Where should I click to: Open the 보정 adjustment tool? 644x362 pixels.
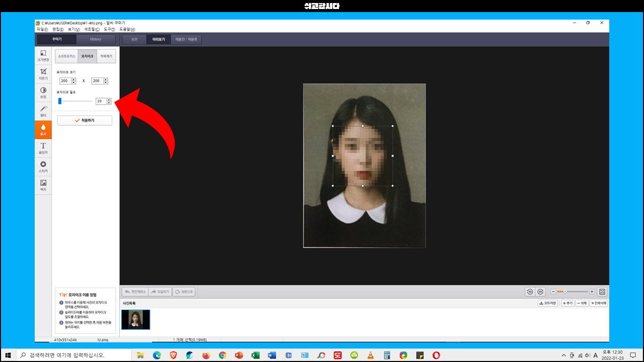(43, 93)
